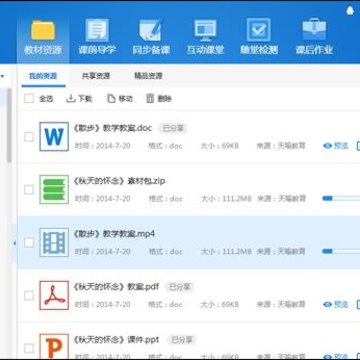Check the box for 《秋天的怀念》课件.ppt
The width and height of the screenshot is (360, 360).
pos(29,348)
